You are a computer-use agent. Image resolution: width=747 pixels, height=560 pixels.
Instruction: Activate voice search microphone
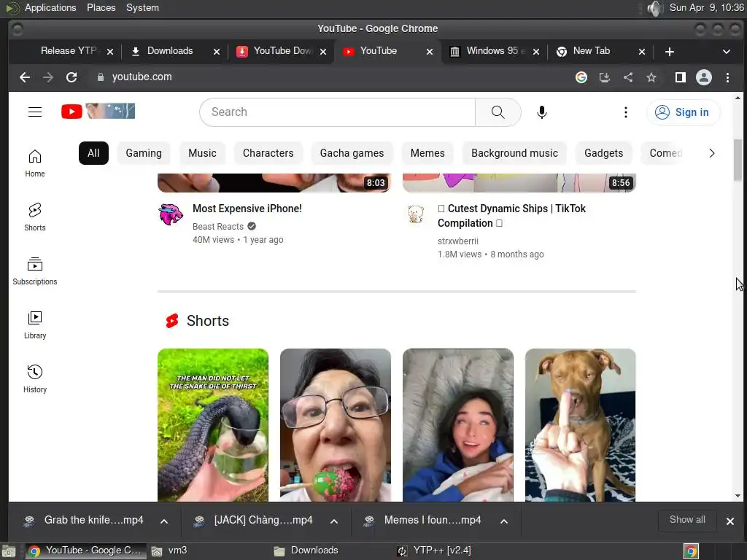tap(542, 112)
